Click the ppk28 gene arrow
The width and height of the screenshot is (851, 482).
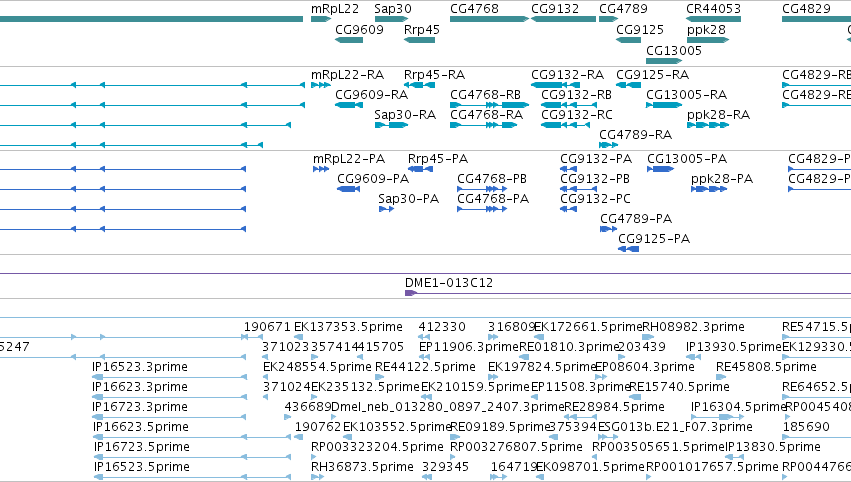pyautogui.click(x=708, y=40)
